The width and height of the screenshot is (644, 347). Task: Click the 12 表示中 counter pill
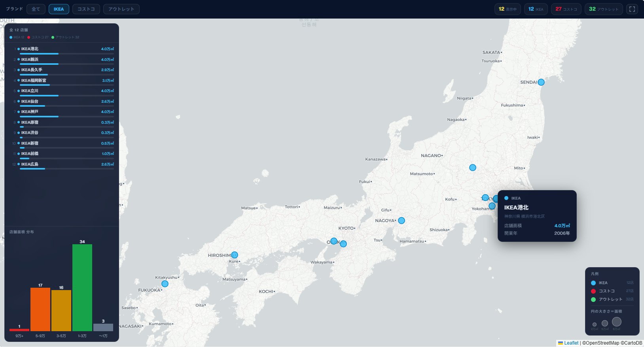[508, 9]
